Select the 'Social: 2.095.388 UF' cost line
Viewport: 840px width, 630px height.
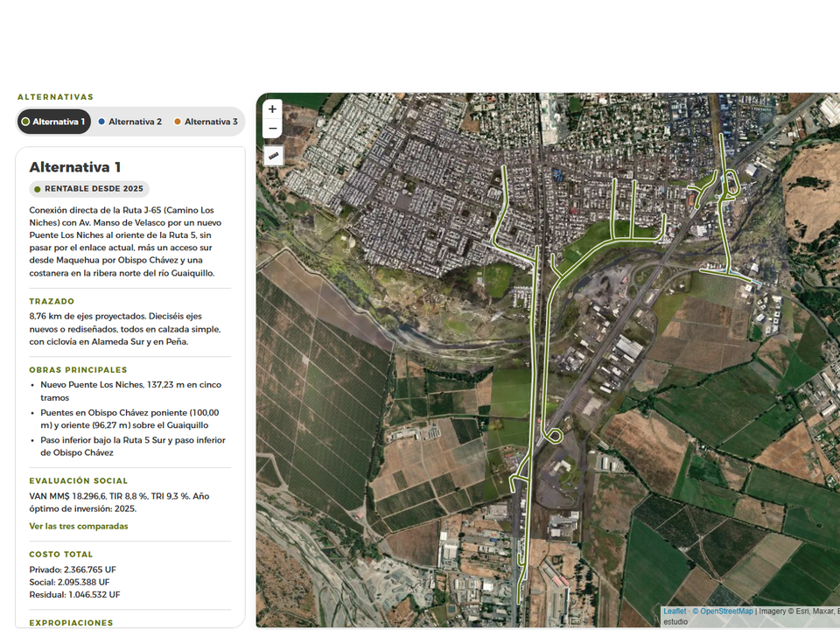point(70,583)
